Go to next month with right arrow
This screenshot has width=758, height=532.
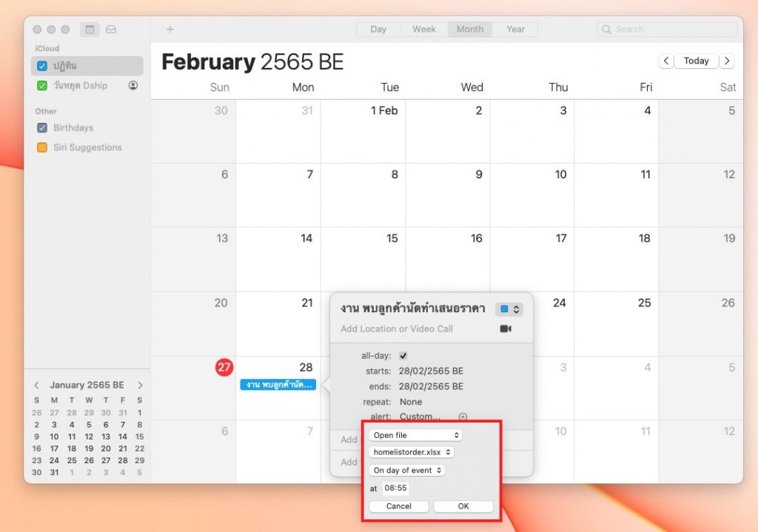[x=728, y=61]
